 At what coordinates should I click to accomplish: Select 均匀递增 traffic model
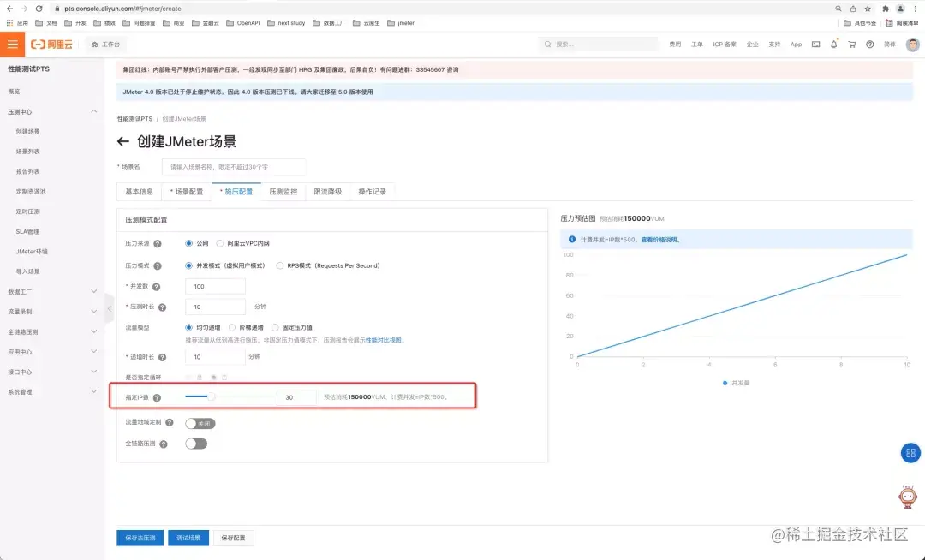[188, 327]
